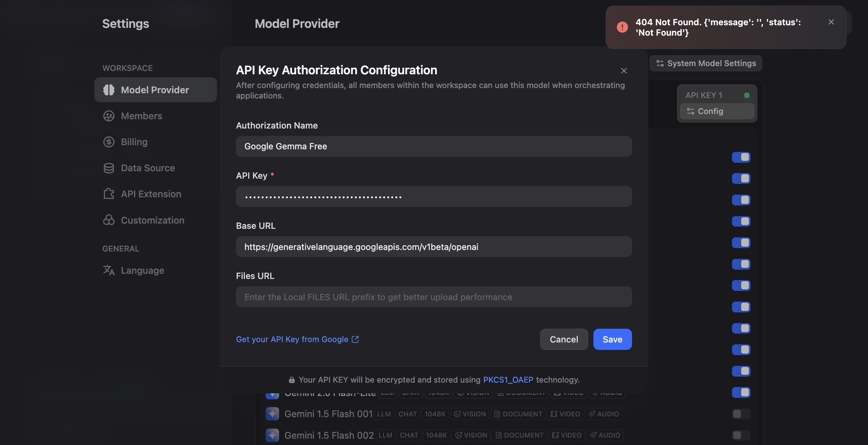The image size is (868, 445).
Task: Click the API Extension puzzle icon
Action: [x=108, y=194]
